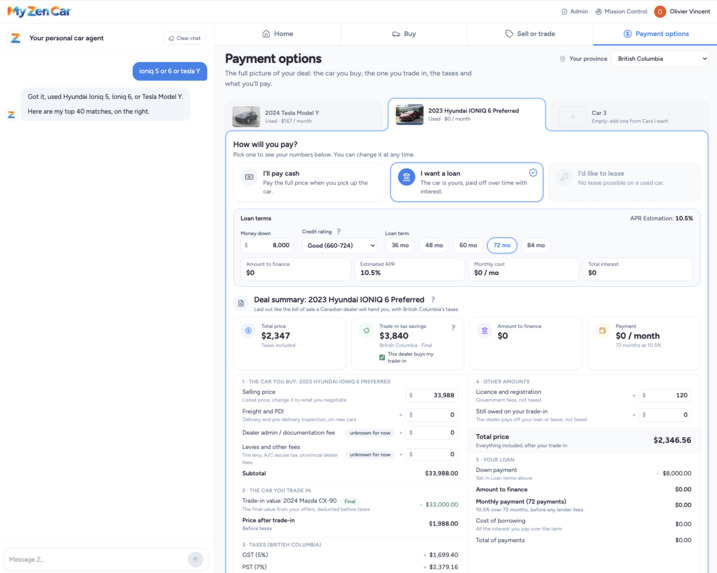Click the $33,988.00 Subtotal value

(442, 473)
